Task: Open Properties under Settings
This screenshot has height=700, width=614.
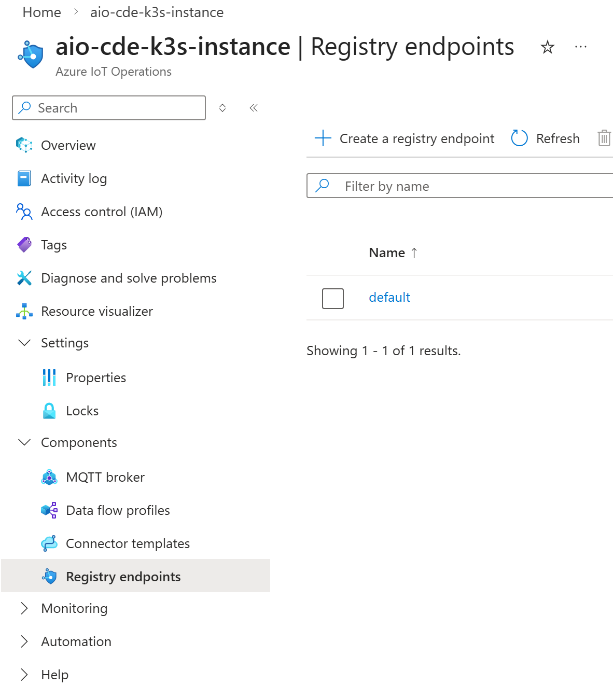Action: 96,377
